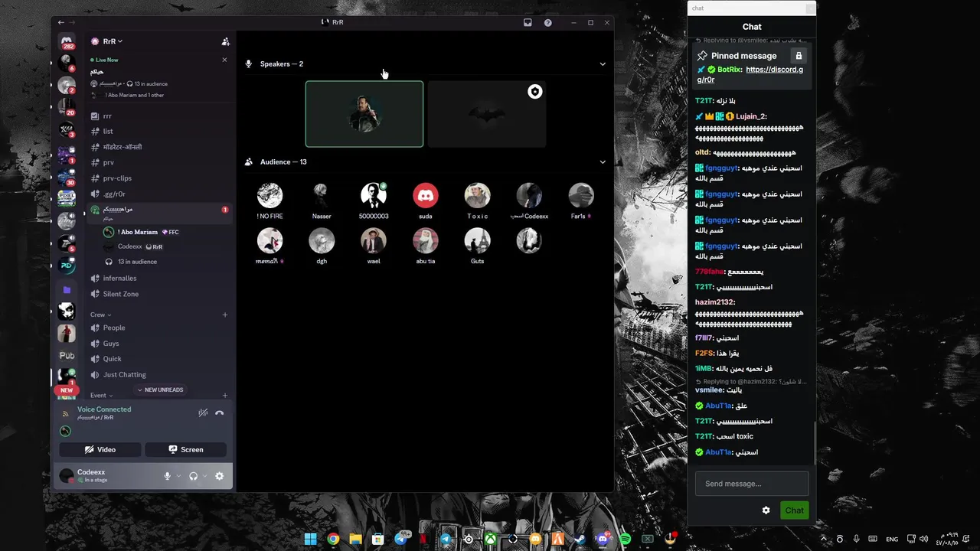Open the Windows Start button
Image resolution: width=980 pixels, height=551 pixels.
point(310,539)
